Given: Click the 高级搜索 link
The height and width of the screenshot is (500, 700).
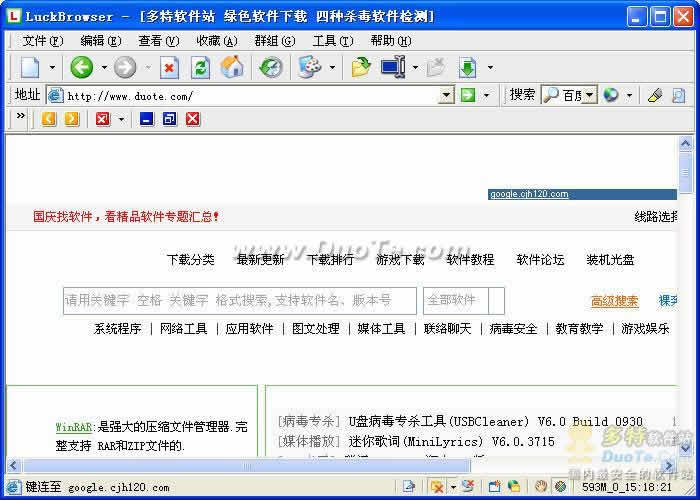Looking at the screenshot, I should tap(615, 301).
